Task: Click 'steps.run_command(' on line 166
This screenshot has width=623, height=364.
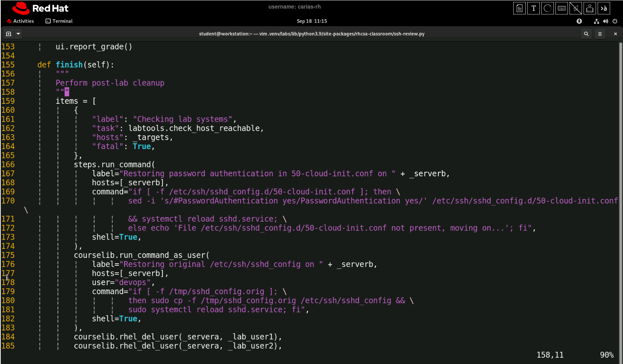Action: tap(114, 165)
